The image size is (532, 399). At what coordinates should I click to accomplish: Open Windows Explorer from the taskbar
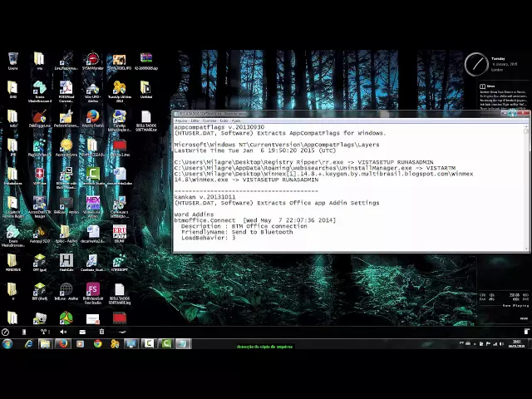[45, 343]
